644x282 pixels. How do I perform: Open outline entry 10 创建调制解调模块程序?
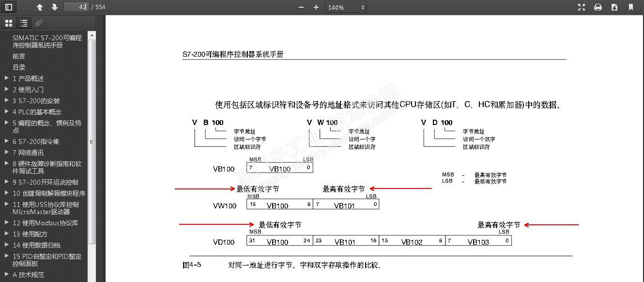pos(49,193)
